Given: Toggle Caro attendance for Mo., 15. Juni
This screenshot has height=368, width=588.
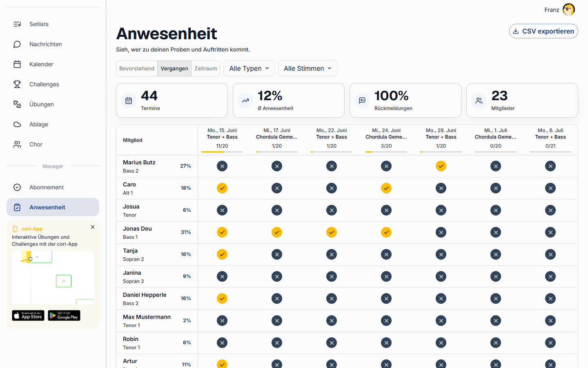Looking at the screenshot, I should click(222, 188).
